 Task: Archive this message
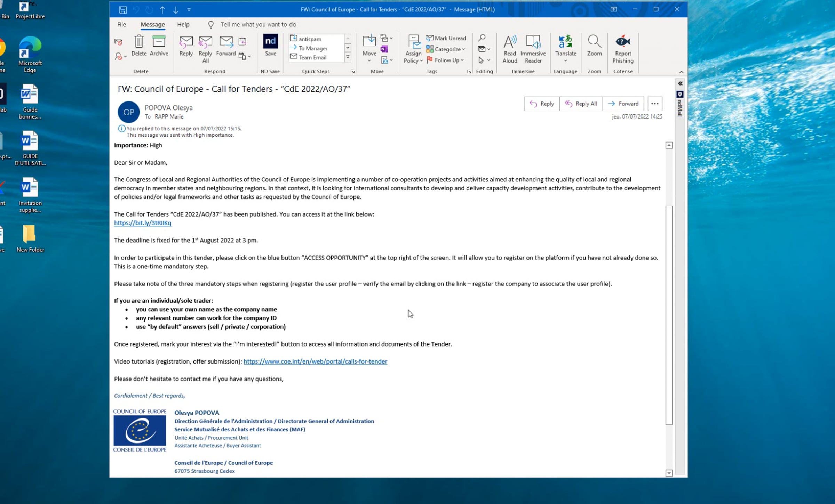159,46
